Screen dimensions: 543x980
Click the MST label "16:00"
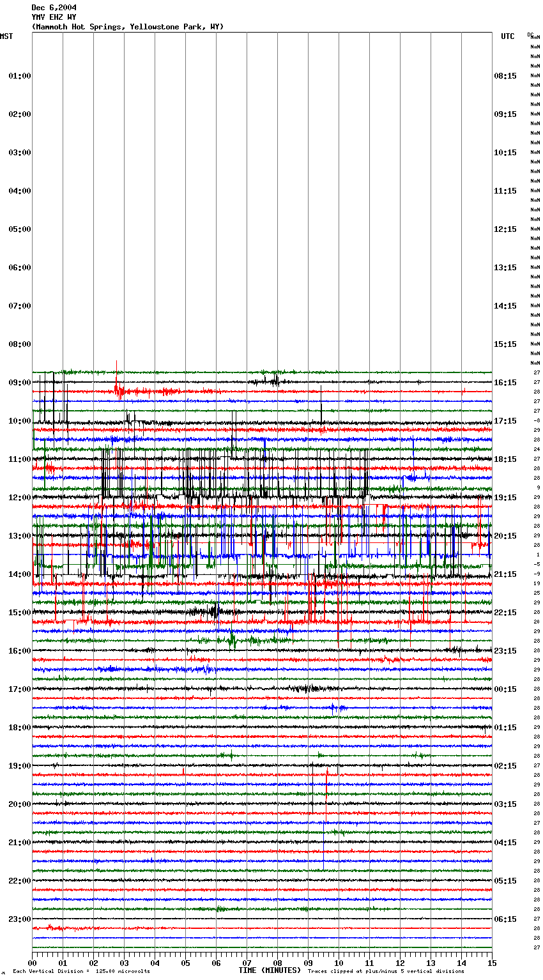(20, 651)
